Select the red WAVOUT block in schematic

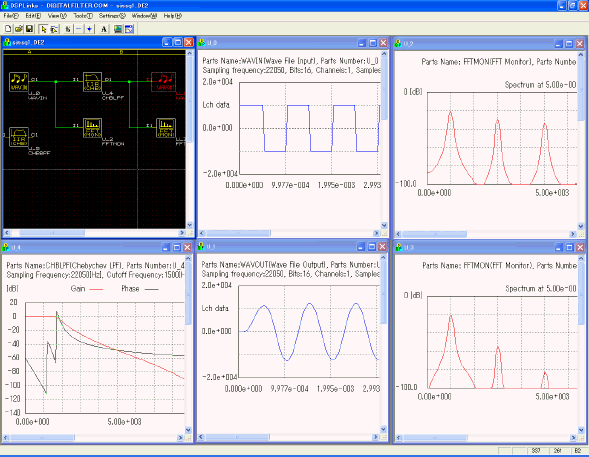(x=163, y=82)
